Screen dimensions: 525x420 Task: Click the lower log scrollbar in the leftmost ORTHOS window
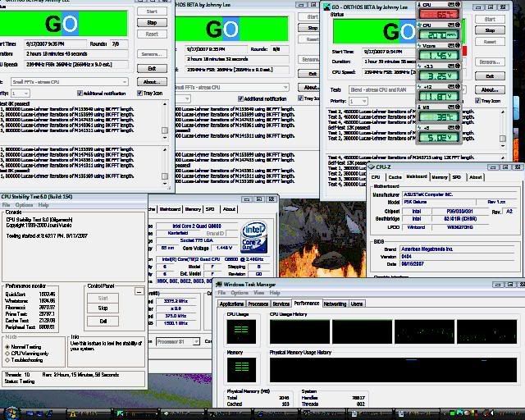coord(165,167)
